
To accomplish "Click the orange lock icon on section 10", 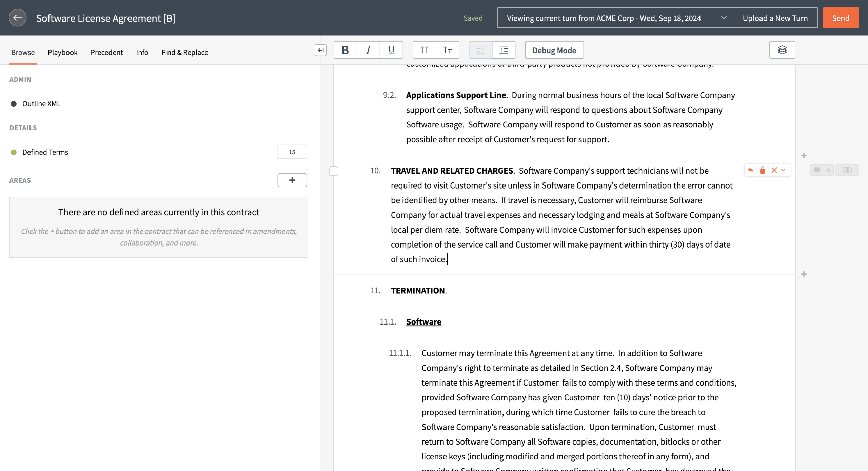I will 763,170.
